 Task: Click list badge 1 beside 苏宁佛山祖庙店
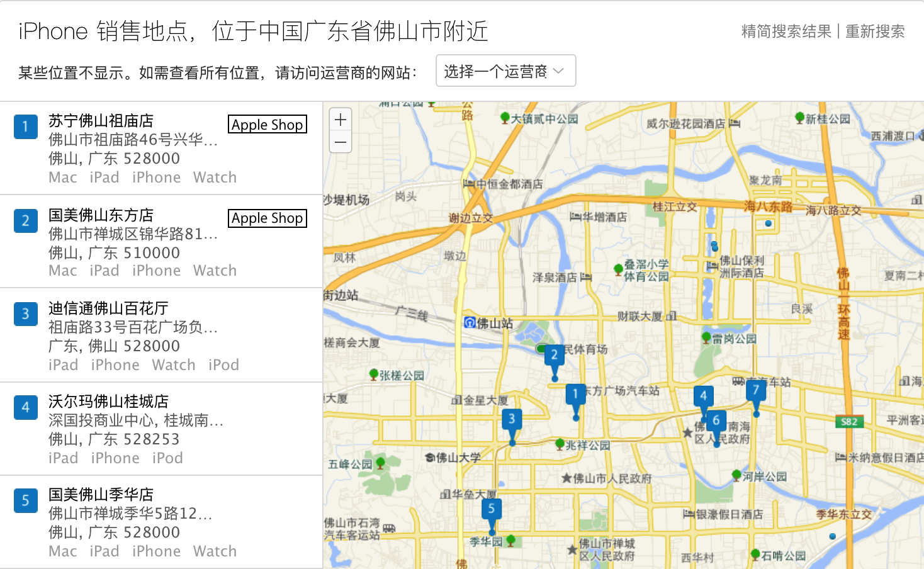26,127
